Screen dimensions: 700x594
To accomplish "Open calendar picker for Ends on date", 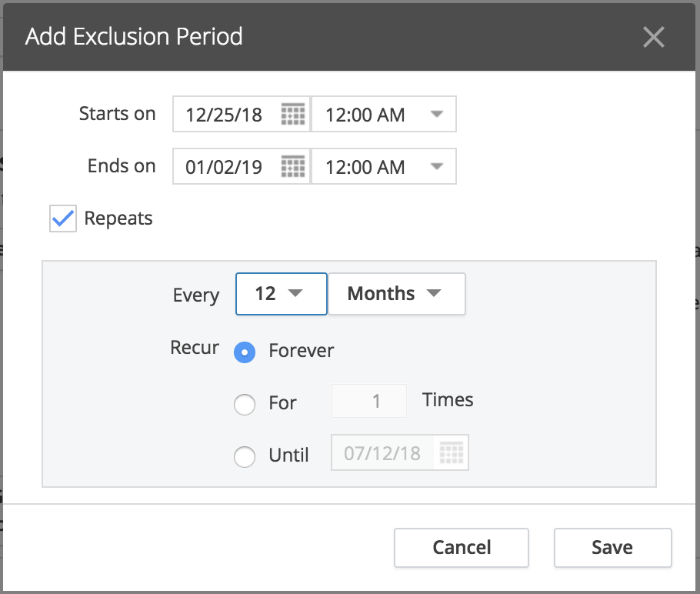I will point(293,167).
